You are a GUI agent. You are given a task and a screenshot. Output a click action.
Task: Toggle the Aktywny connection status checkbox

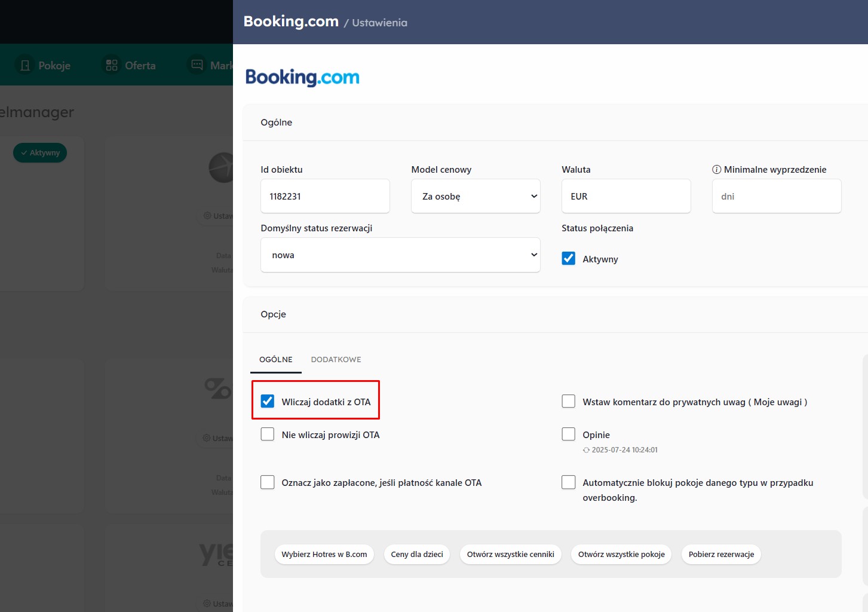[x=569, y=258]
